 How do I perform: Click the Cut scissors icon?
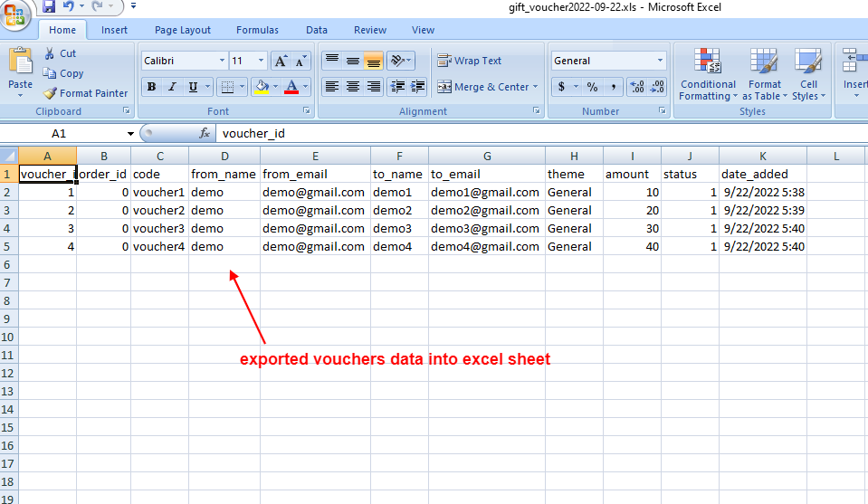pos(50,53)
